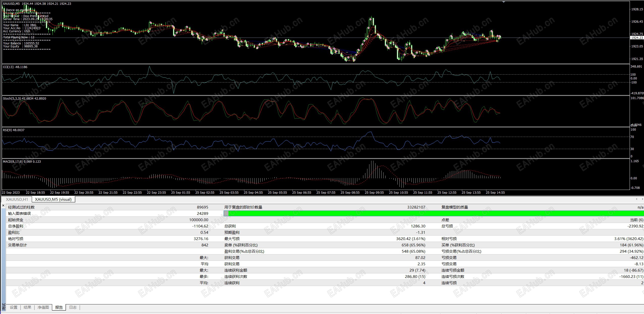Click the loss trades value 294 (34.92%)

(631, 251)
